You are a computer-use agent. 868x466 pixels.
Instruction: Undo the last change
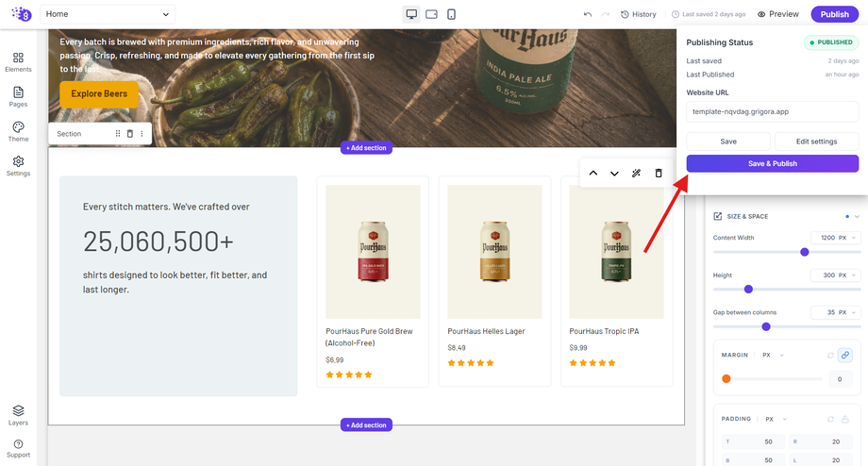coord(588,14)
